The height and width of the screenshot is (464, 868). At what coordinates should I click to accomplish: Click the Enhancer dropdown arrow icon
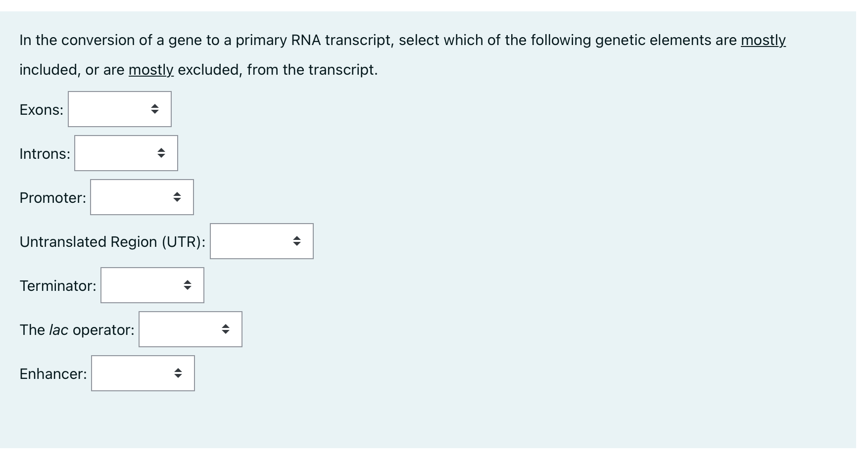(178, 373)
